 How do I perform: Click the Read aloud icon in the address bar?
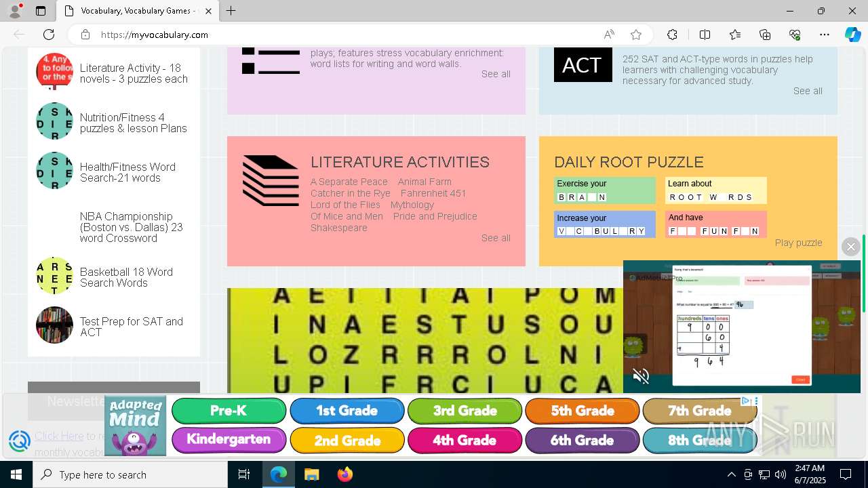pyautogui.click(x=609, y=35)
